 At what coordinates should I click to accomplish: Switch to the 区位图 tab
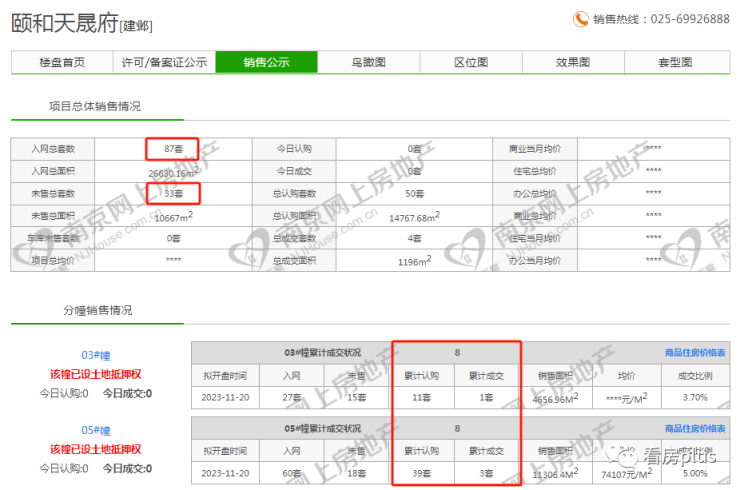click(471, 62)
